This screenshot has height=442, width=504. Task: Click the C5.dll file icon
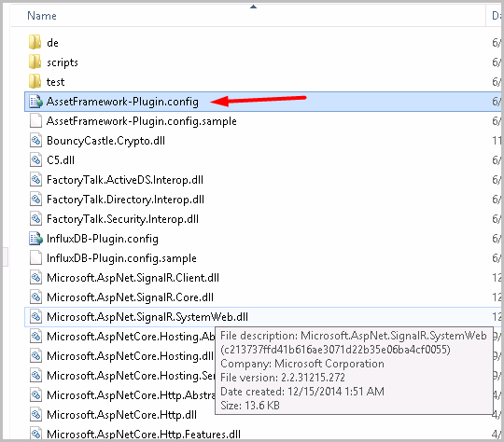tap(35, 160)
